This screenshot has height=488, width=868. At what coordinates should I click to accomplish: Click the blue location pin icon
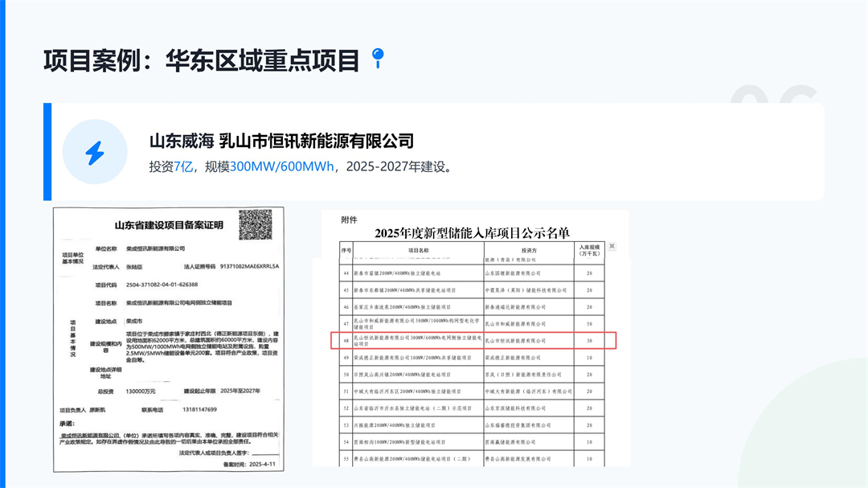pyautogui.click(x=378, y=58)
